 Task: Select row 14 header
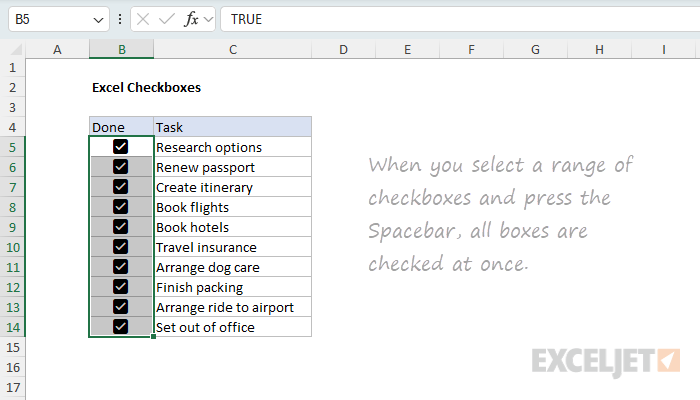click(12, 327)
